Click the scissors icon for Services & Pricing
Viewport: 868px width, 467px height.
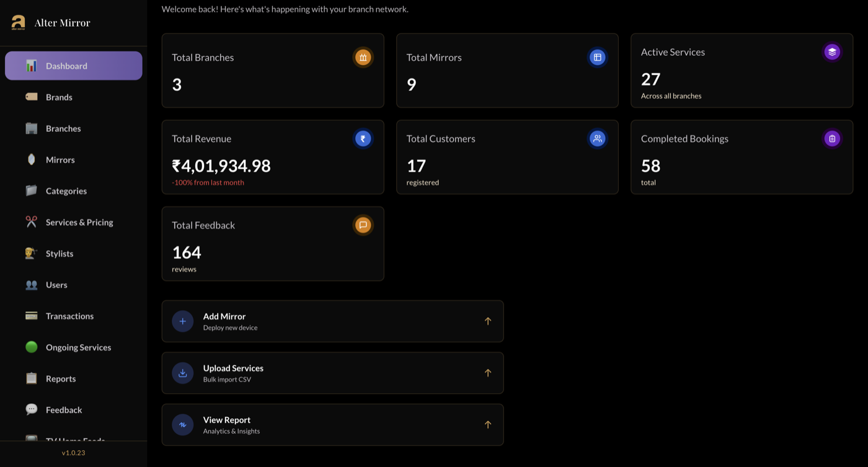pos(32,222)
